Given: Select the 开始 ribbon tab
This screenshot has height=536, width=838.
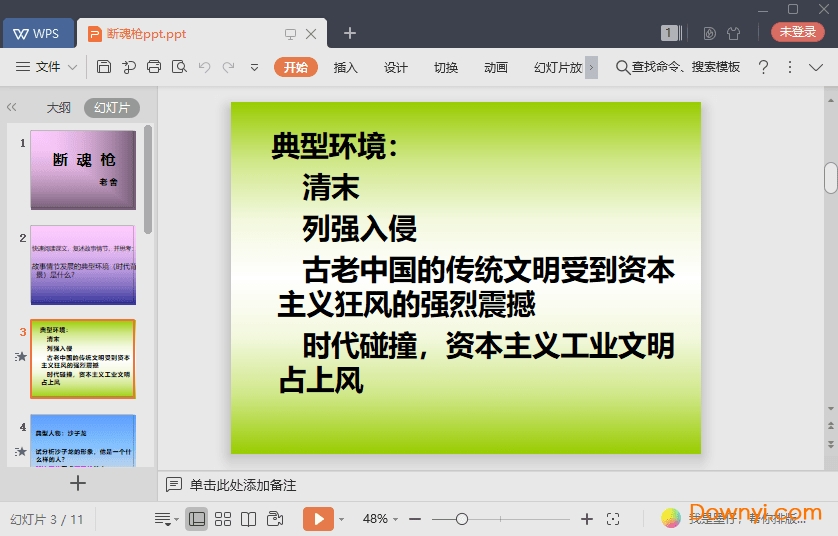Looking at the screenshot, I should click(296, 67).
